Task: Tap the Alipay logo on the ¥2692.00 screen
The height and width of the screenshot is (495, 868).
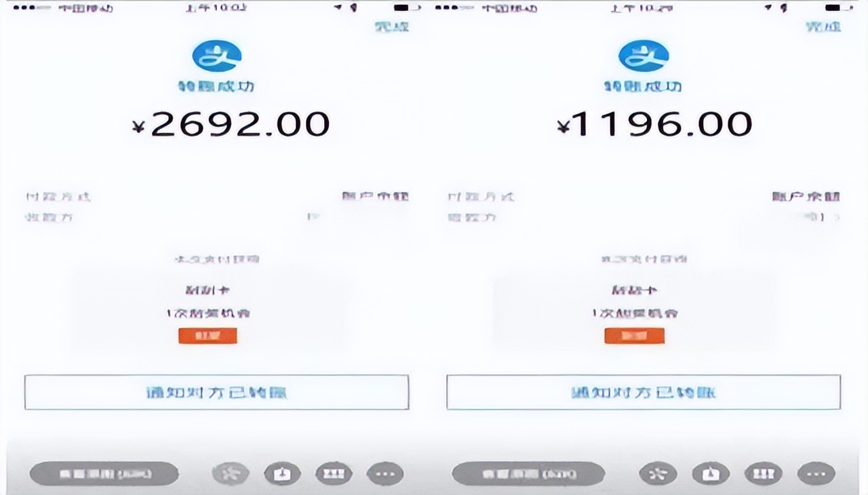Action: tap(217, 56)
